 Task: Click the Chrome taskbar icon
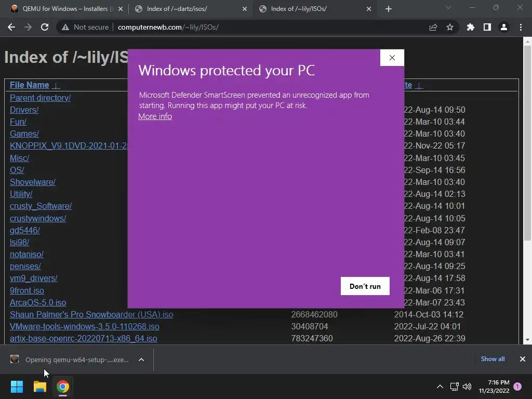click(63, 387)
